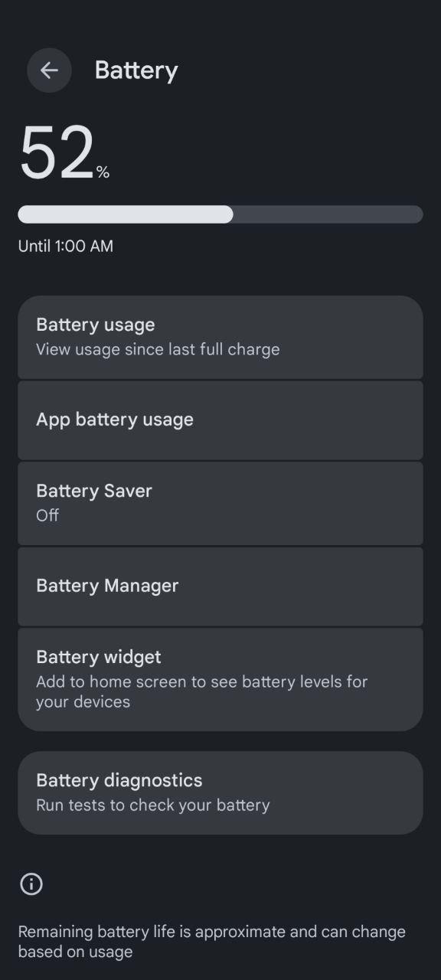Viewport: 441px width, 980px height.
Task: Tap the small percent symbol beside 52
Action: [103, 173]
